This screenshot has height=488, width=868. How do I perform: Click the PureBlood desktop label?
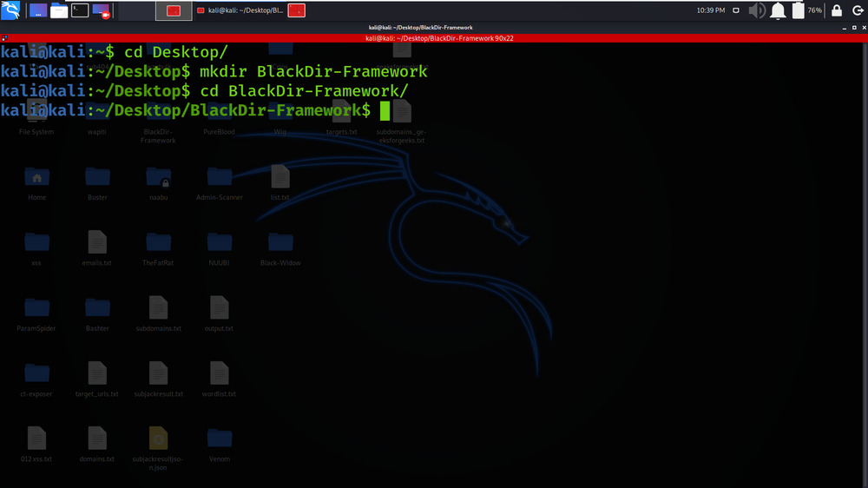220,132
